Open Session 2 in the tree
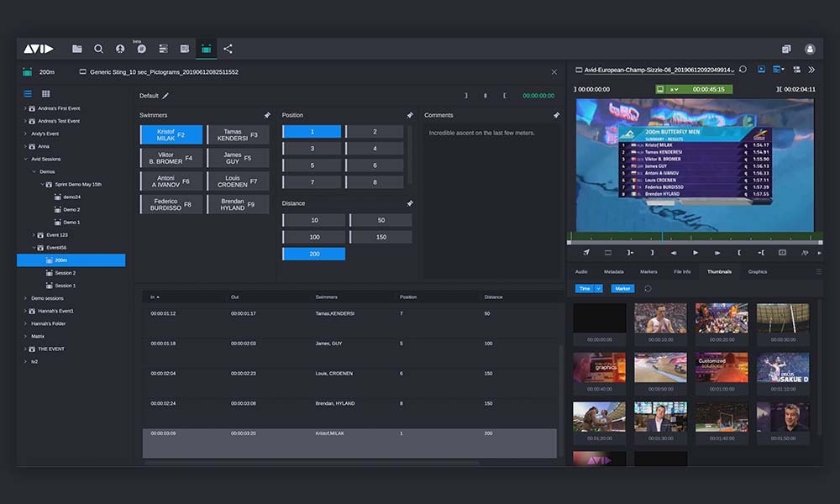 point(65,273)
